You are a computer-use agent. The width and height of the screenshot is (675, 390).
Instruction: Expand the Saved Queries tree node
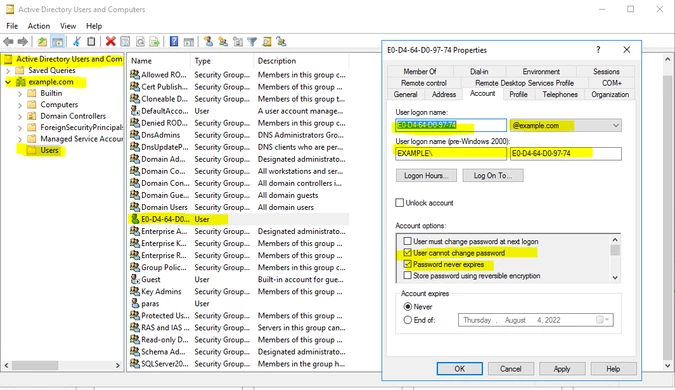(8, 70)
